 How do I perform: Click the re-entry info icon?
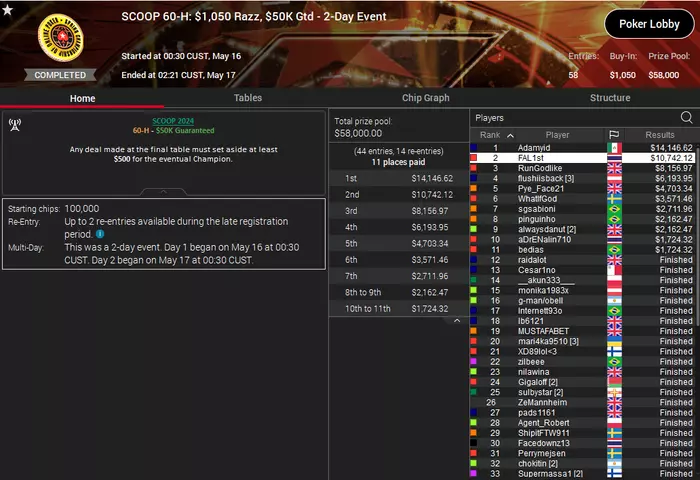100,234
